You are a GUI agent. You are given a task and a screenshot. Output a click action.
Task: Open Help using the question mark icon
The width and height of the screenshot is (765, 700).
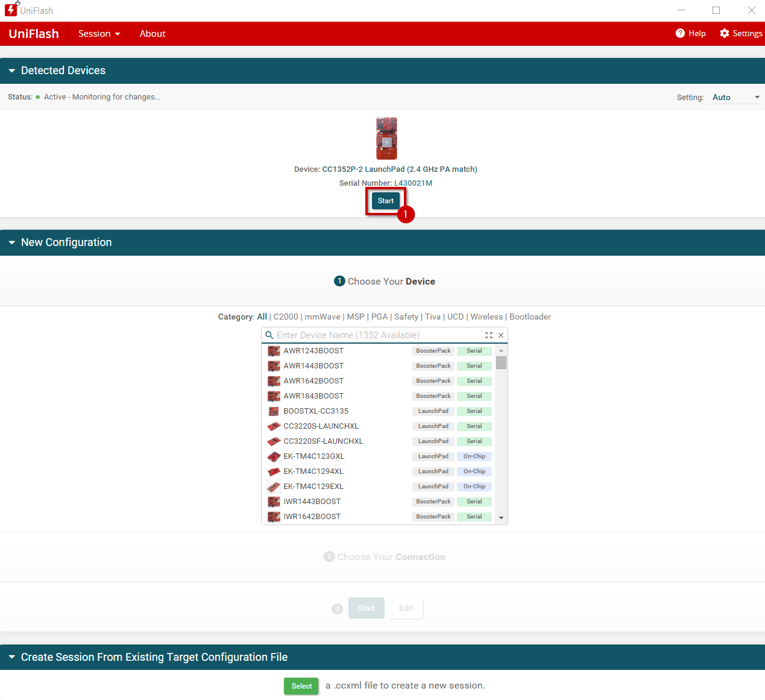(x=680, y=33)
